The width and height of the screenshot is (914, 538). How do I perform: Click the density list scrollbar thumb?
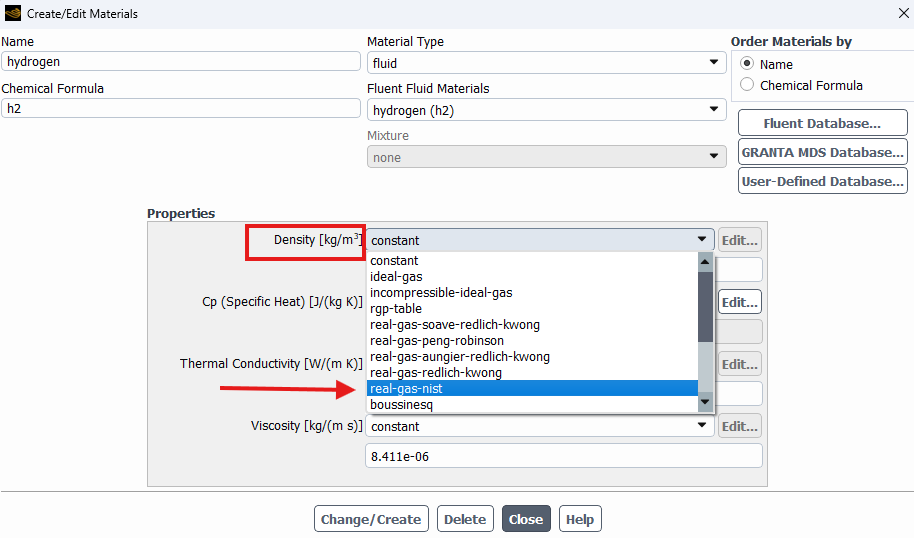click(705, 307)
